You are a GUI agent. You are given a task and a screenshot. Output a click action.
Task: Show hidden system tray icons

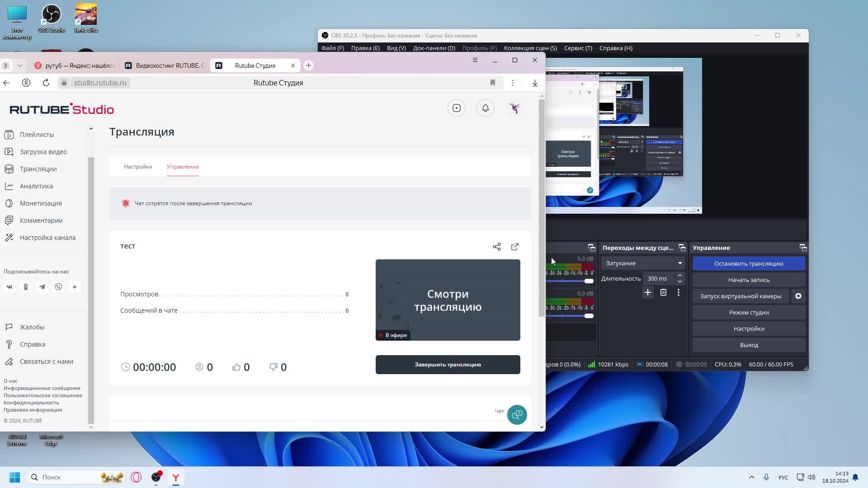[x=751, y=477]
